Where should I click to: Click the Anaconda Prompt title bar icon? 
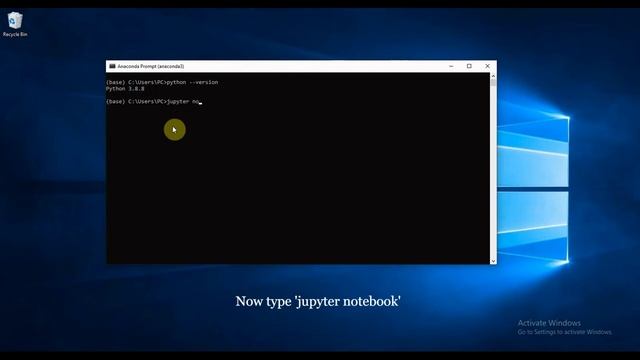click(112, 66)
